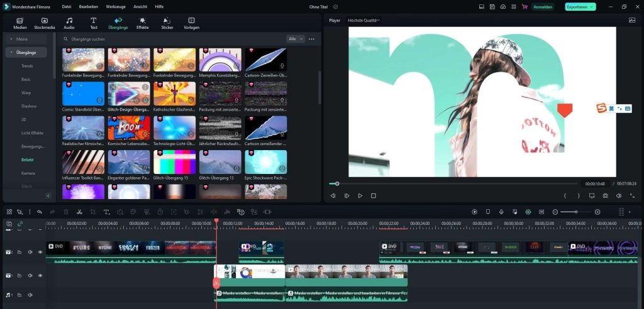Take a snapshot with the camera icon
This screenshot has width=644, height=309.
(x=606, y=196)
